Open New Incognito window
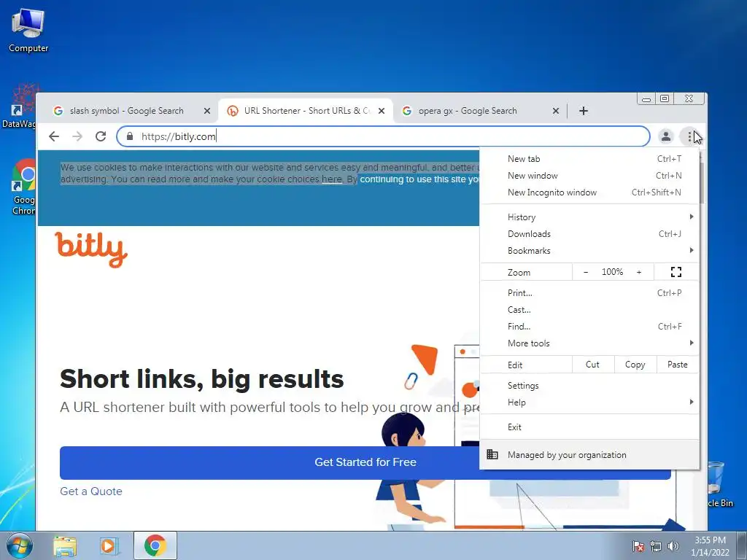The image size is (747, 560). tap(589, 192)
